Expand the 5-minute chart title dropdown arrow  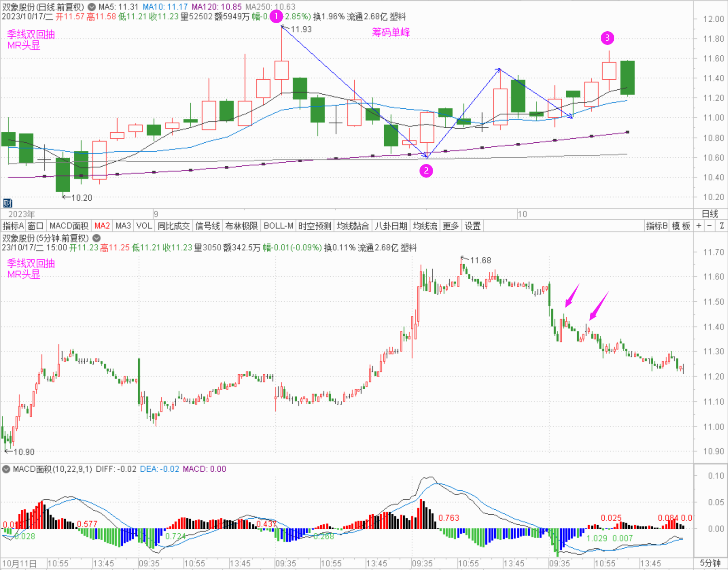[x=96, y=238]
